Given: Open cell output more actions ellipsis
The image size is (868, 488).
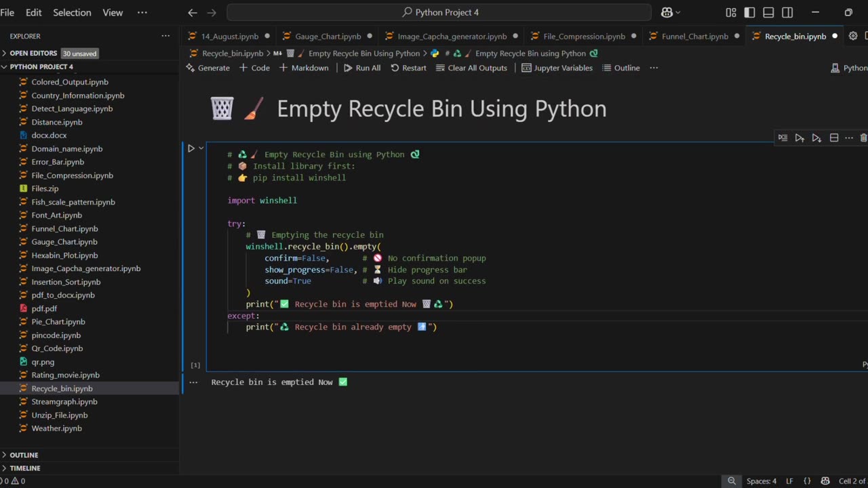Looking at the screenshot, I should coord(193,382).
